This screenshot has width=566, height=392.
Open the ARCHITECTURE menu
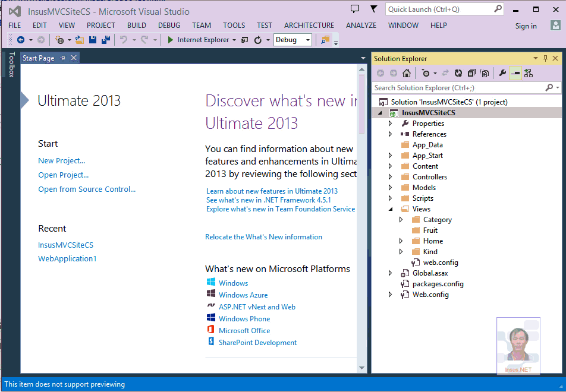coord(309,26)
